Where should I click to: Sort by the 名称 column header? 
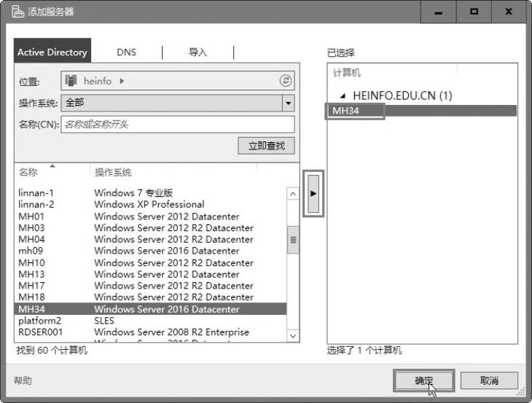click(52, 172)
